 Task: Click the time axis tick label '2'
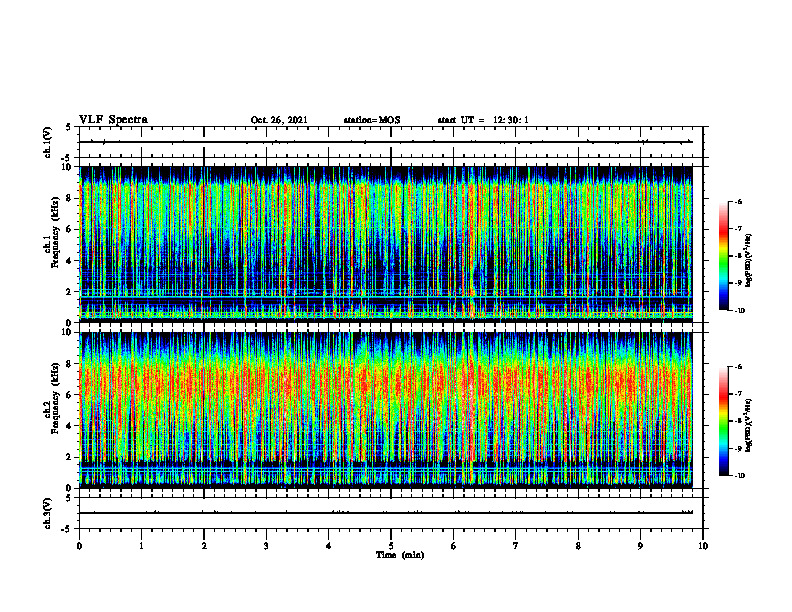pyautogui.click(x=204, y=546)
